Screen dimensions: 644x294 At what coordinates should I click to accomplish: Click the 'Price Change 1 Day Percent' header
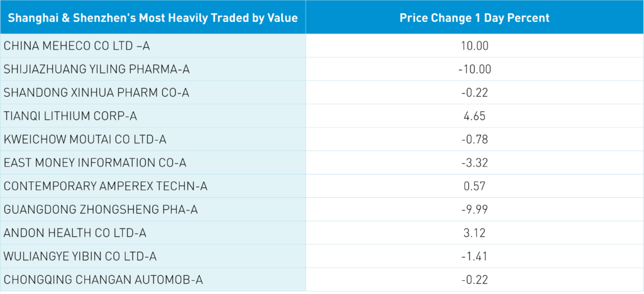[474, 18]
